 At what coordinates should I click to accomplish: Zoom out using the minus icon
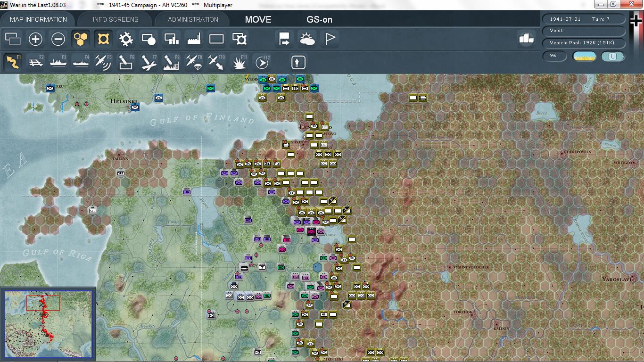point(58,39)
